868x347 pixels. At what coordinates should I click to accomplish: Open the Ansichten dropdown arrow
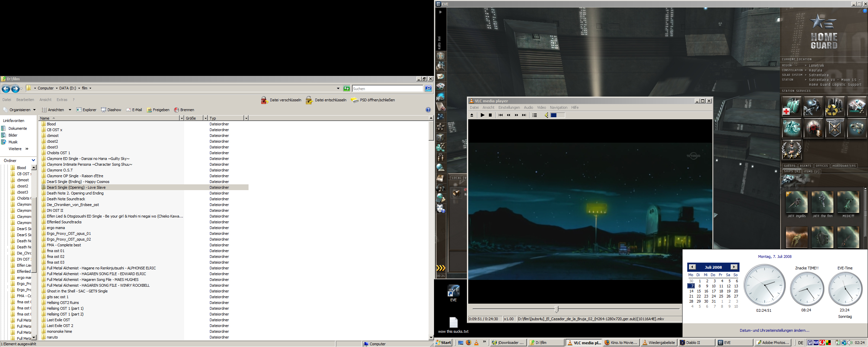[70, 110]
